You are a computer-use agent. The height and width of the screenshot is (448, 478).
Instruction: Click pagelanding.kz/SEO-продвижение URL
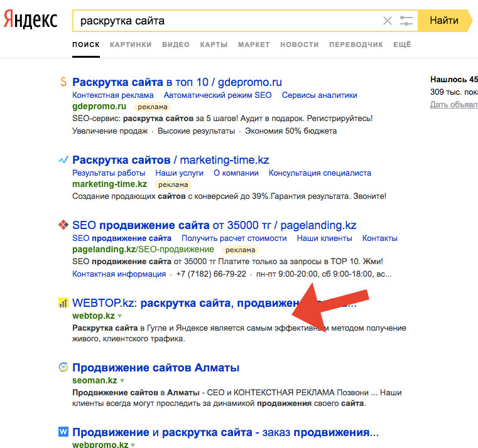[x=143, y=250]
